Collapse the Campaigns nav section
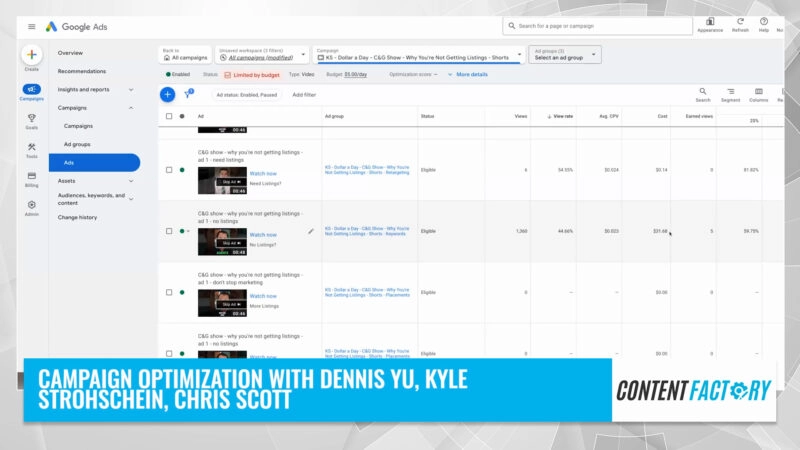800x450 pixels. (x=131, y=108)
